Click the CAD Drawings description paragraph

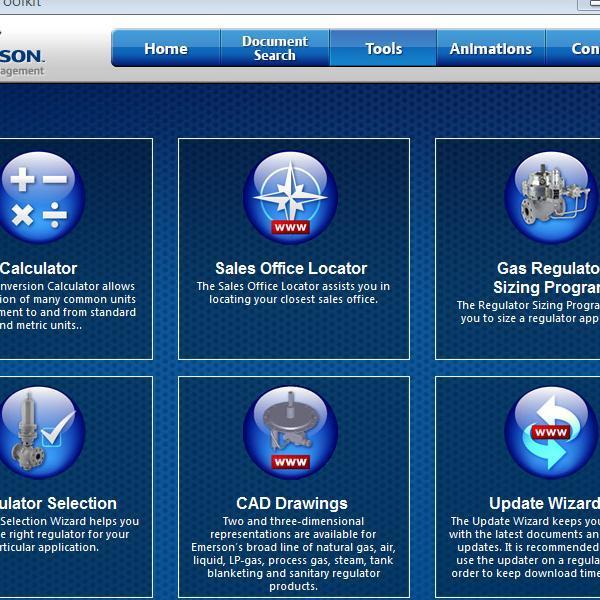pos(293,553)
